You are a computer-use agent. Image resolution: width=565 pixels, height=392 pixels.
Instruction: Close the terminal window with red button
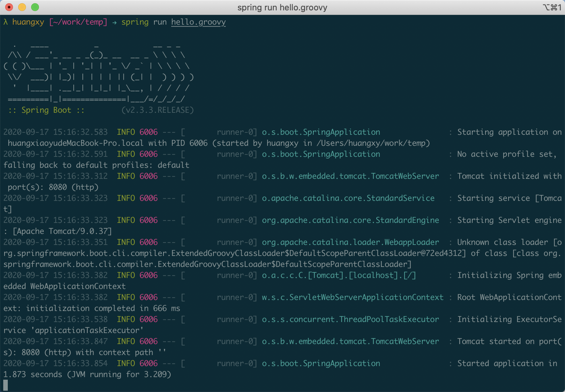tap(9, 7)
